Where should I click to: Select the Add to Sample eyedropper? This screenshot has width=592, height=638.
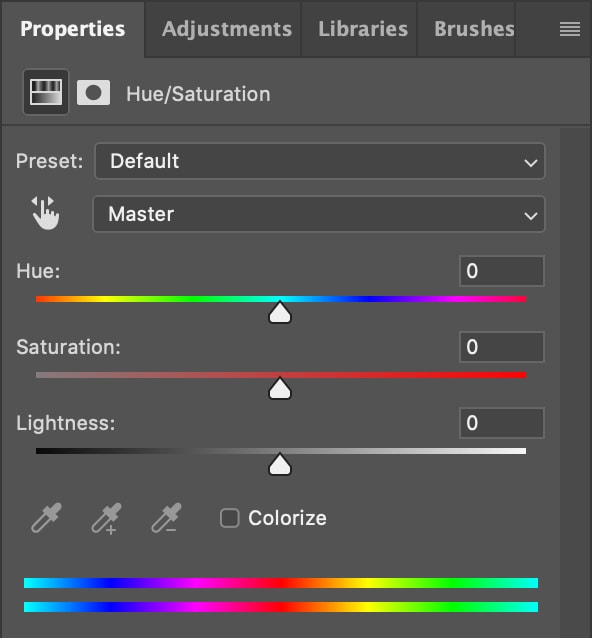[106, 518]
